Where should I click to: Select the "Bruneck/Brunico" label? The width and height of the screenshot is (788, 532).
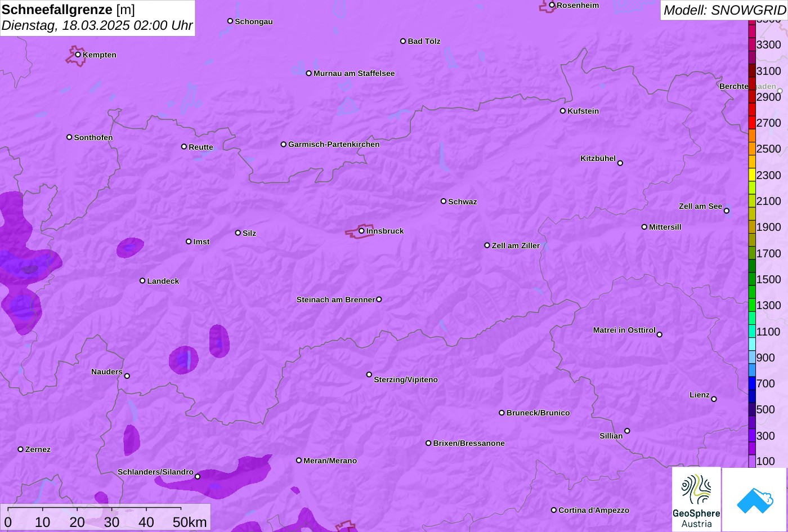tap(538, 413)
